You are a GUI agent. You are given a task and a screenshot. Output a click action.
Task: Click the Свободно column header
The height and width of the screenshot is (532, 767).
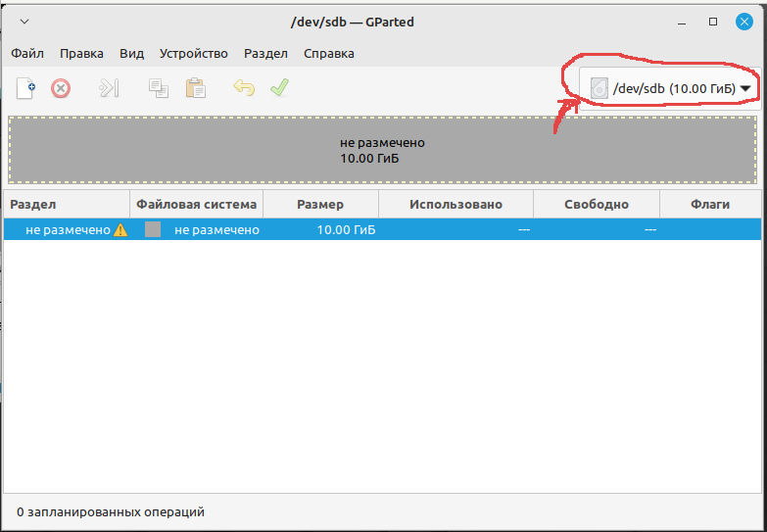(597, 204)
